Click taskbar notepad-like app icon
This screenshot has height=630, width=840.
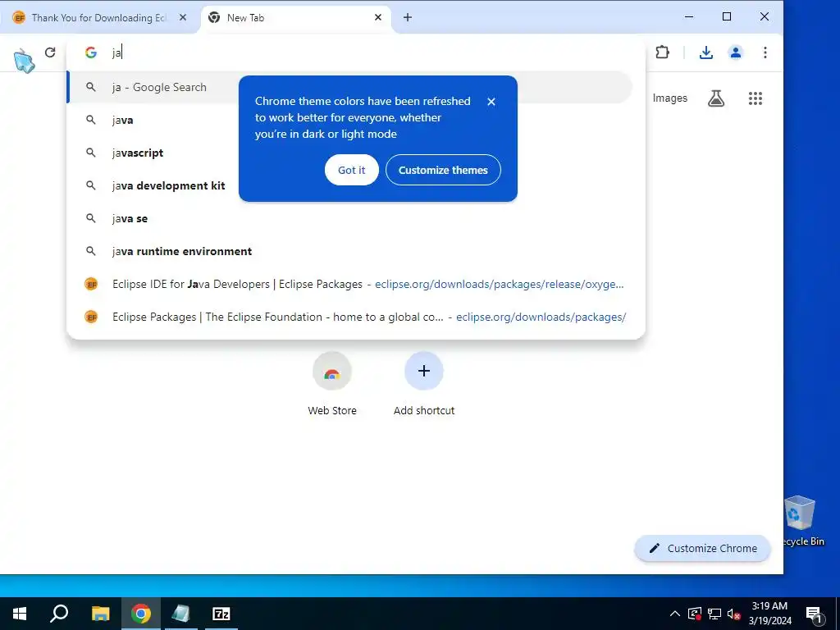coord(181,614)
